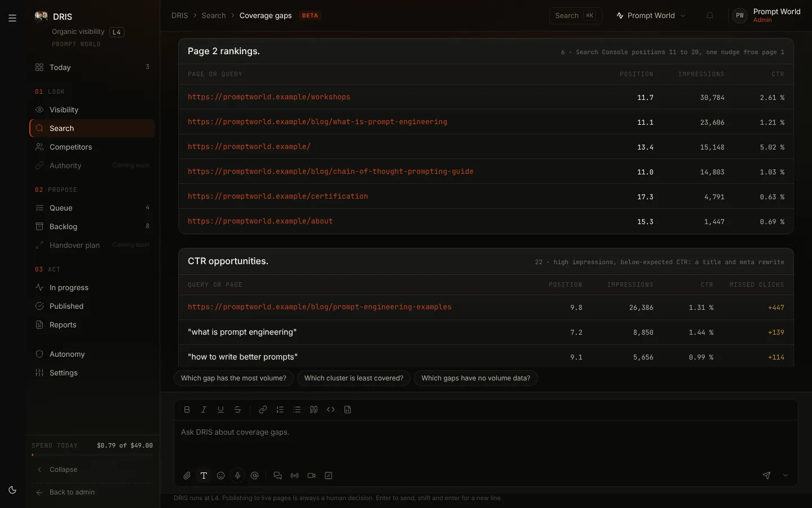Ask "Which cluster is least covered?"
The image size is (812, 508).
point(354,378)
